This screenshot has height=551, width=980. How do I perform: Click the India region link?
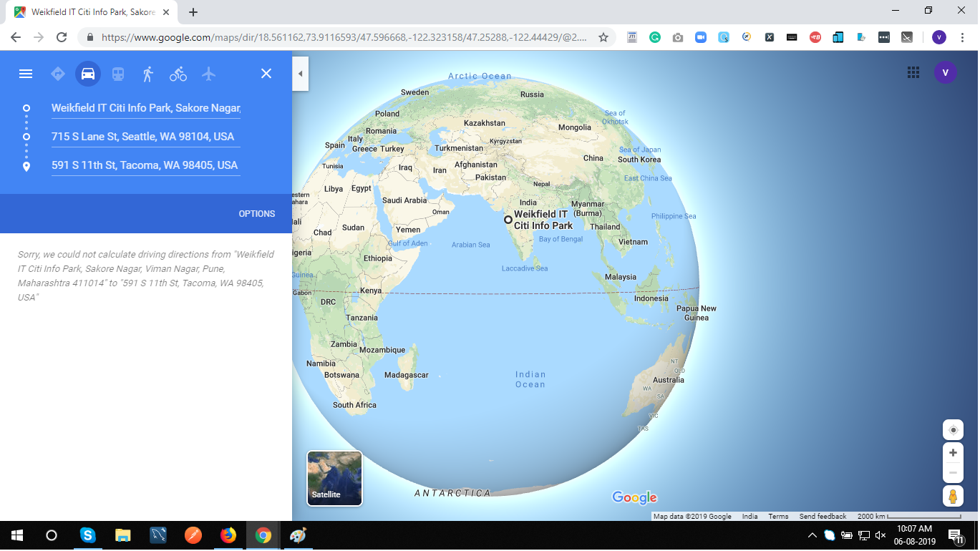(x=750, y=517)
